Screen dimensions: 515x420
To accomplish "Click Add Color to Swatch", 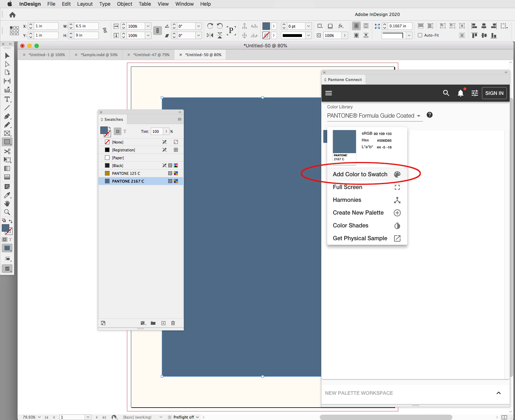I will (x=367, y=174).
